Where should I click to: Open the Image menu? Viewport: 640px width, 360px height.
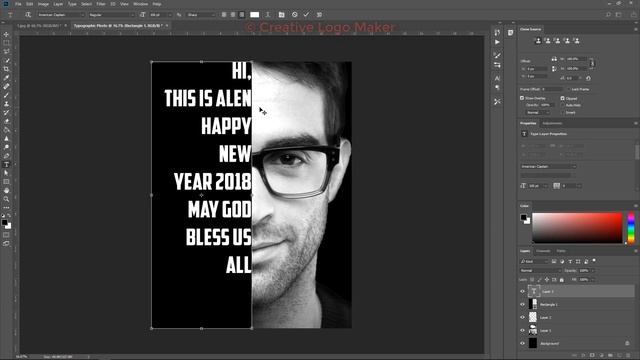(43, 4)
